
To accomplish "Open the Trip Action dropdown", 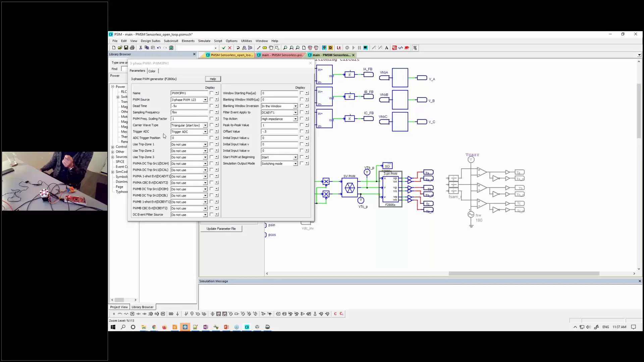I will pos(295,119).
